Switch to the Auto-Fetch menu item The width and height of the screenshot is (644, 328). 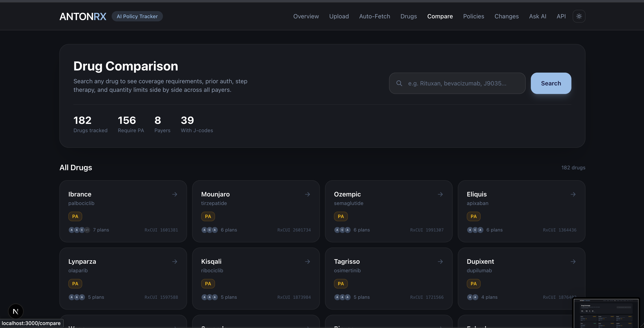375,16
